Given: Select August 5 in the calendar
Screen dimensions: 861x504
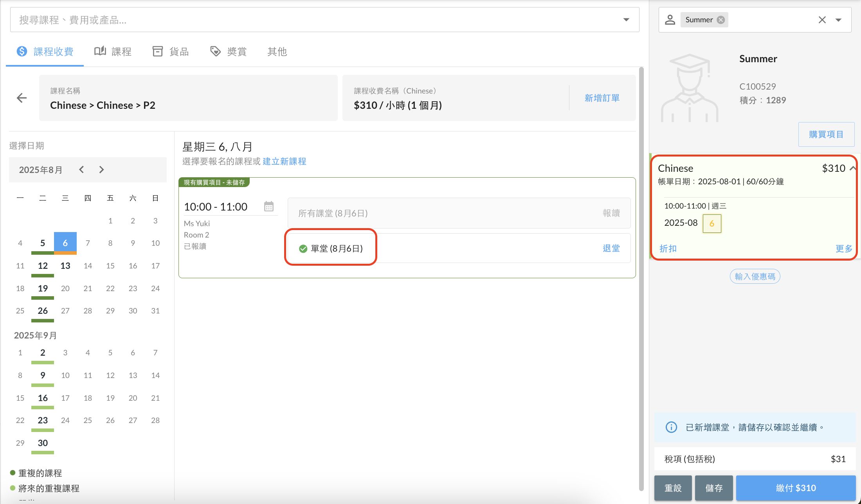Looking at the screenshot, I should [43, 243].
